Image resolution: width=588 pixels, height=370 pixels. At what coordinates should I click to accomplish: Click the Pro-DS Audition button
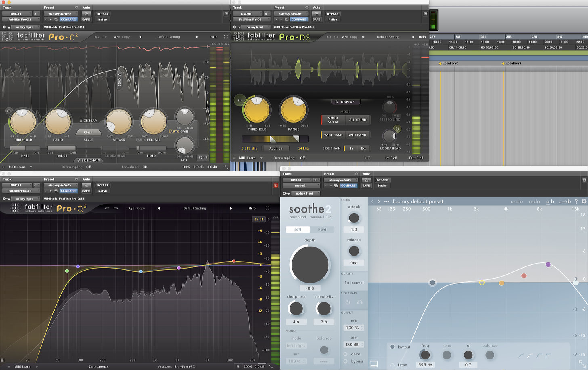point(276,148)
